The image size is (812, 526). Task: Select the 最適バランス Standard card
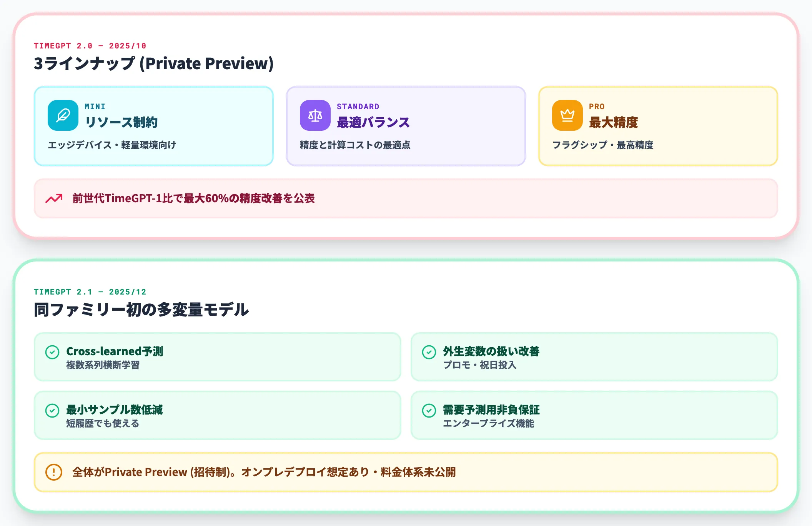406,126
